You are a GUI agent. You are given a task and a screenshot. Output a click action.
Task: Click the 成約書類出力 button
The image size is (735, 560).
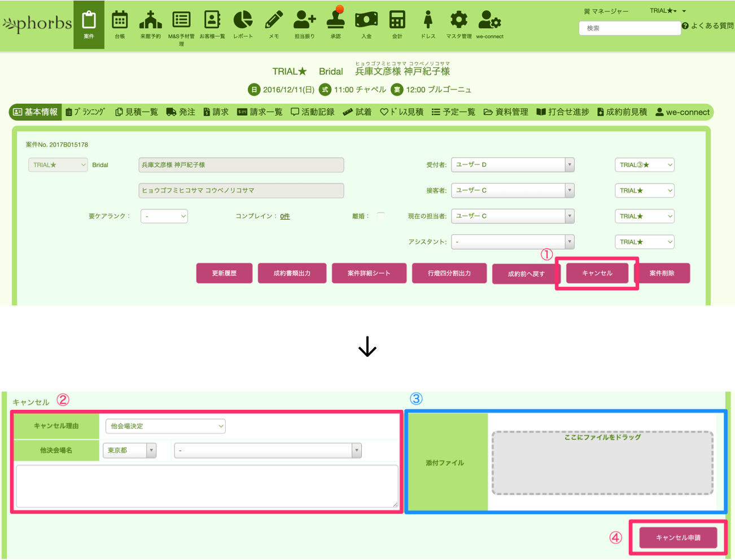pos(292,273)
